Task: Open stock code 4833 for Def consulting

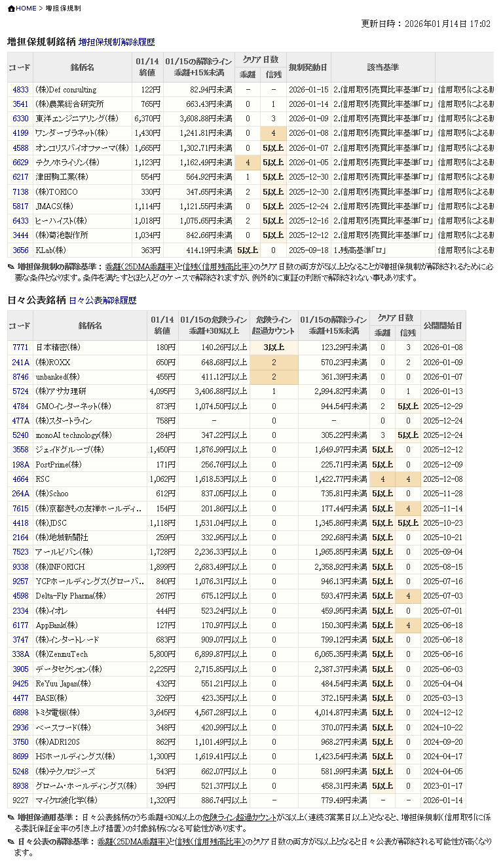Action: [x=20, y=90]
